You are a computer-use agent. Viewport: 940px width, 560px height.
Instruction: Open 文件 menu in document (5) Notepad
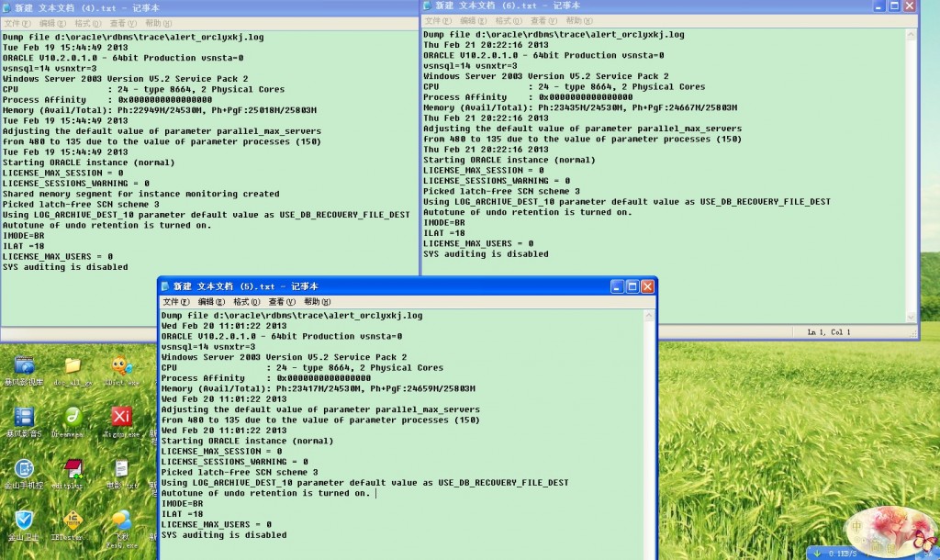click(x=175, y=302)
